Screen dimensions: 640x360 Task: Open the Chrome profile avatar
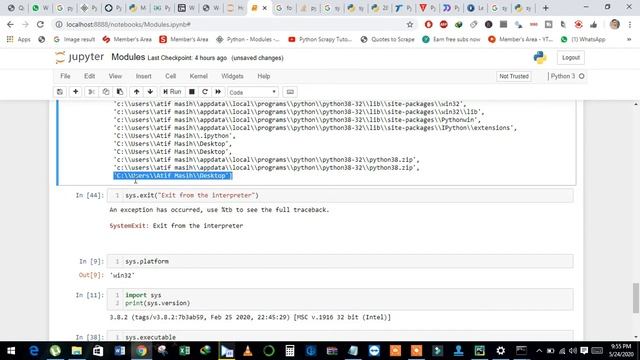click(615, 24)
